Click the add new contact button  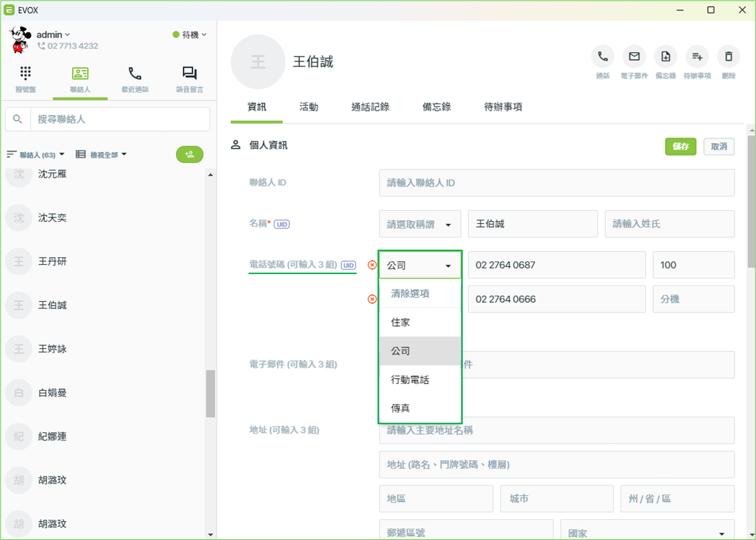[x=189, y=154]
